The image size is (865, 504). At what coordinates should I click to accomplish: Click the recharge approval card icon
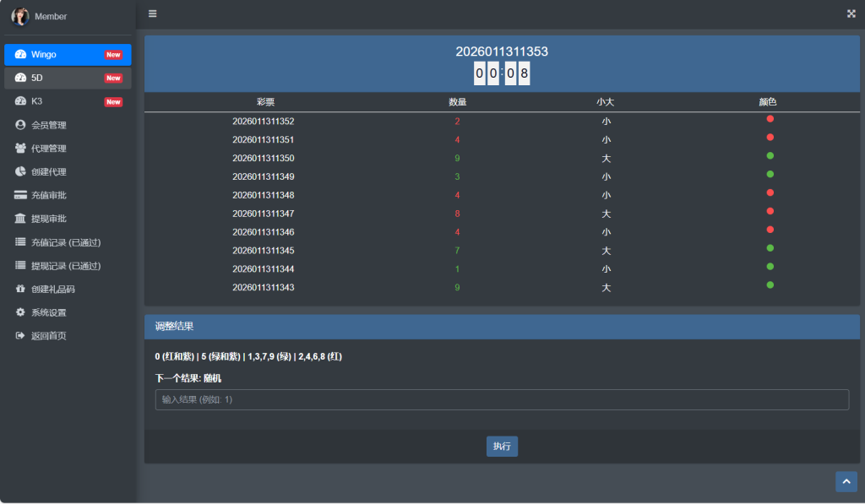(x=20, y=195)
